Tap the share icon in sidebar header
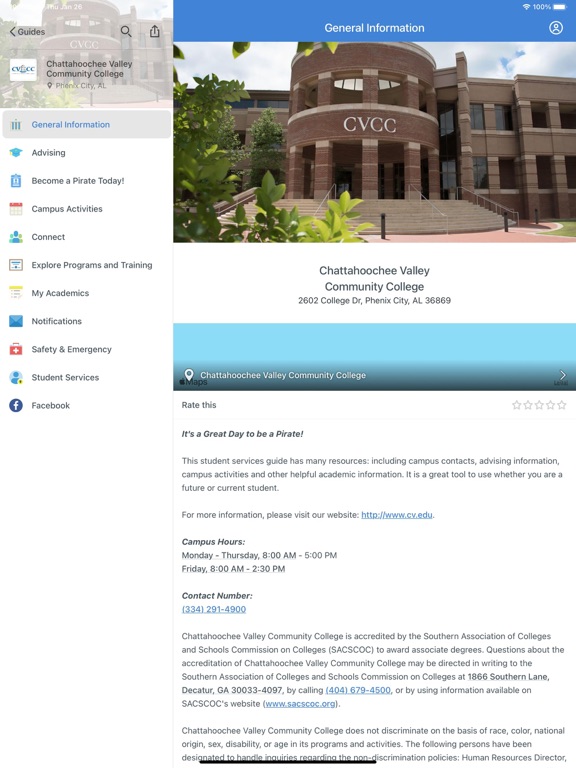576x768 pixels. tap(155, 31)
